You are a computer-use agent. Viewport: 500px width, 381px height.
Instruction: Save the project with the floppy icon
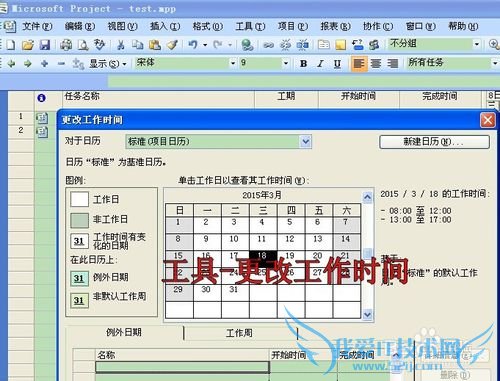point(45,45)
